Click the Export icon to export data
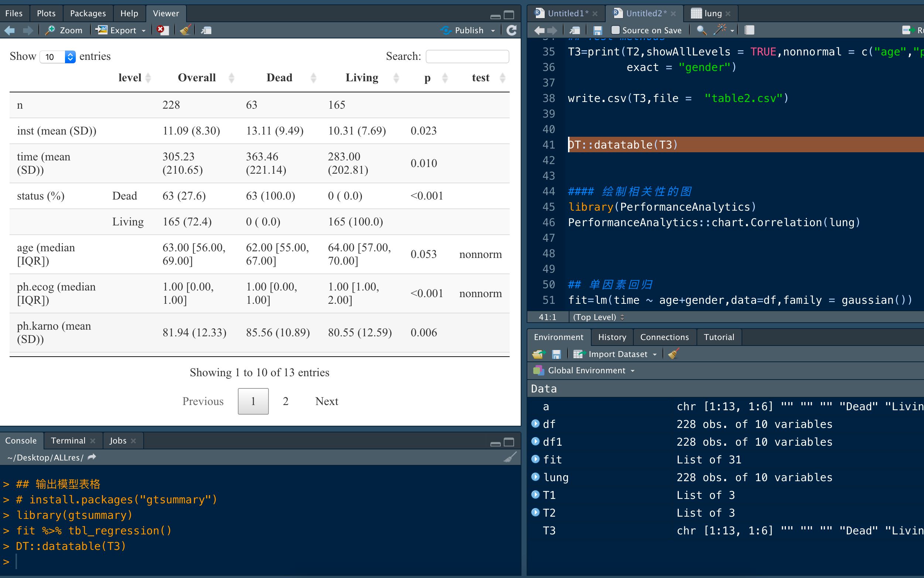This screenshot has width=924, height=578. 119,30
